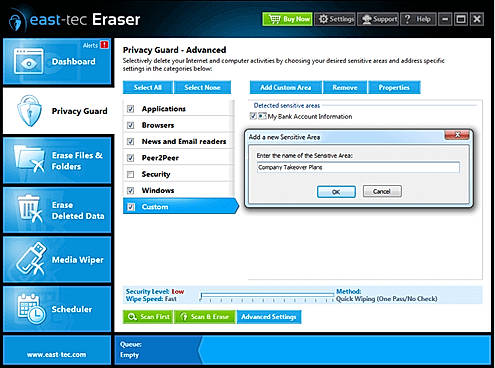Image resolution: width=495 pixels, height=368 pixels.
Task: Open the www.east-tec.com website link
Action: click(57, 355)
